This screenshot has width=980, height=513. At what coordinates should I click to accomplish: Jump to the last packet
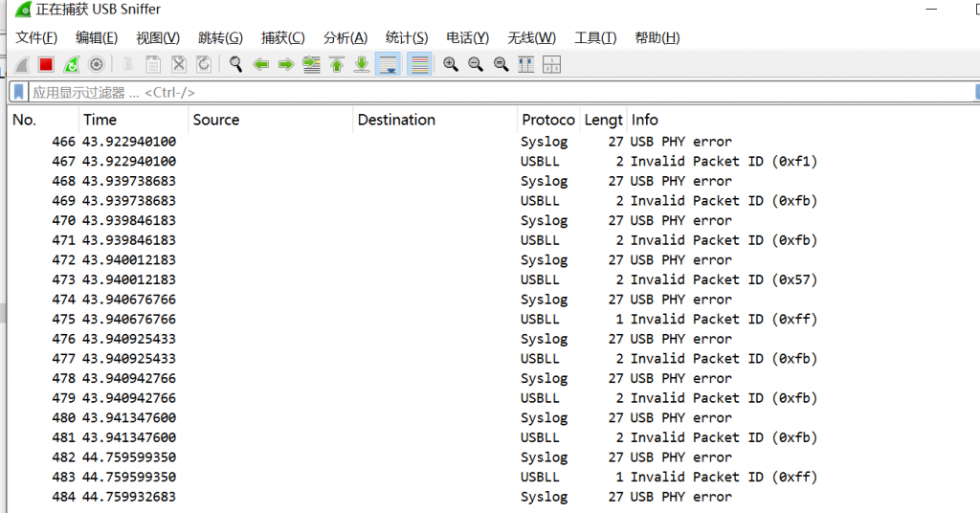pyautogui.click(x=362, y=64)
